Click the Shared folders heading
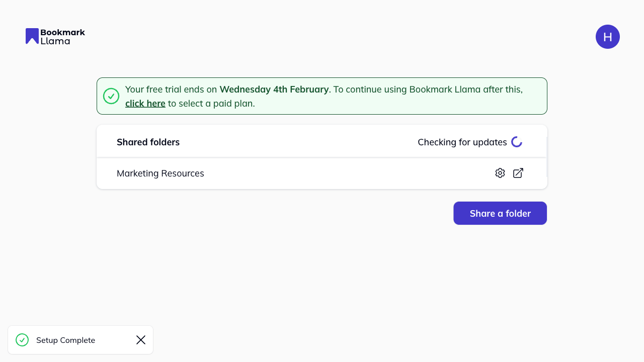The image size is (644, 362). 148,142
